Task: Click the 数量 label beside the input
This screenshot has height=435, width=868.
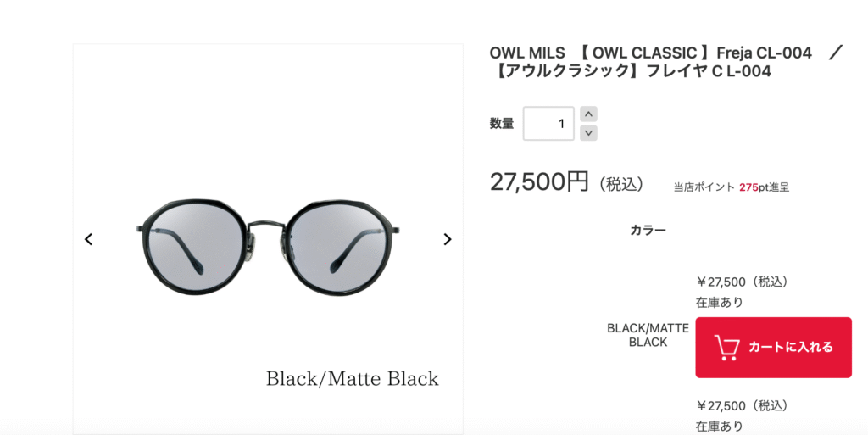Action: (x=502, y=124)
